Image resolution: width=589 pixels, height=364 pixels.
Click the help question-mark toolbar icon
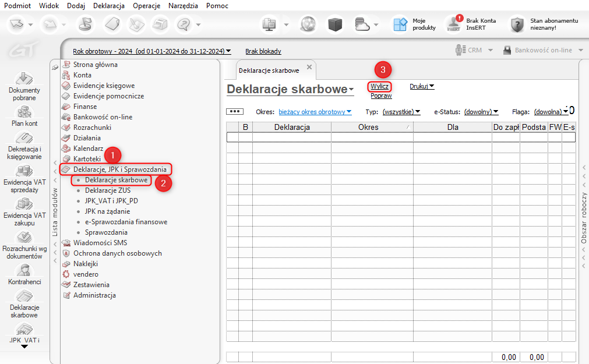184,24
